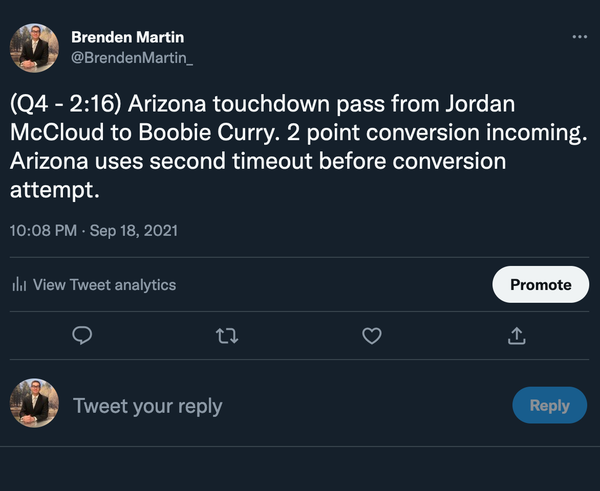Click the analytics bar chart icon
Image resolution: width=600 pixels, height=491 pixels.
[x=19, y=285]
